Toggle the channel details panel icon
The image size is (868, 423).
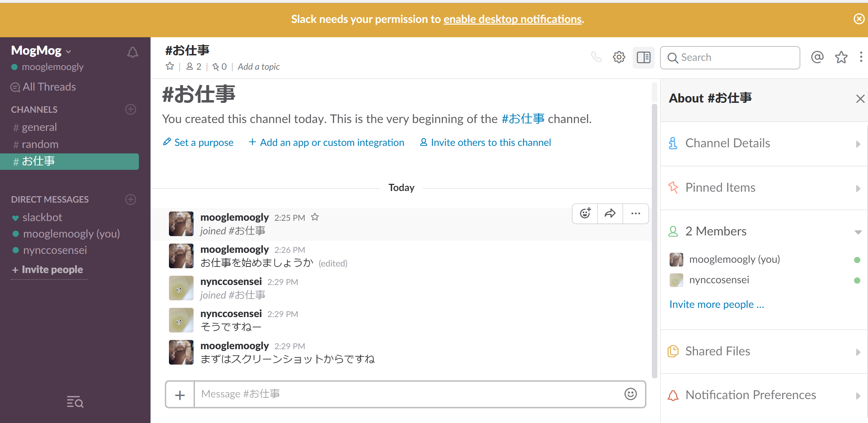tap(644, 57)
